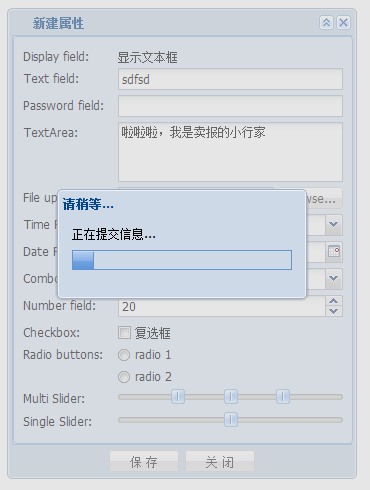Click the Single Slider thumb

click(231, 420)
